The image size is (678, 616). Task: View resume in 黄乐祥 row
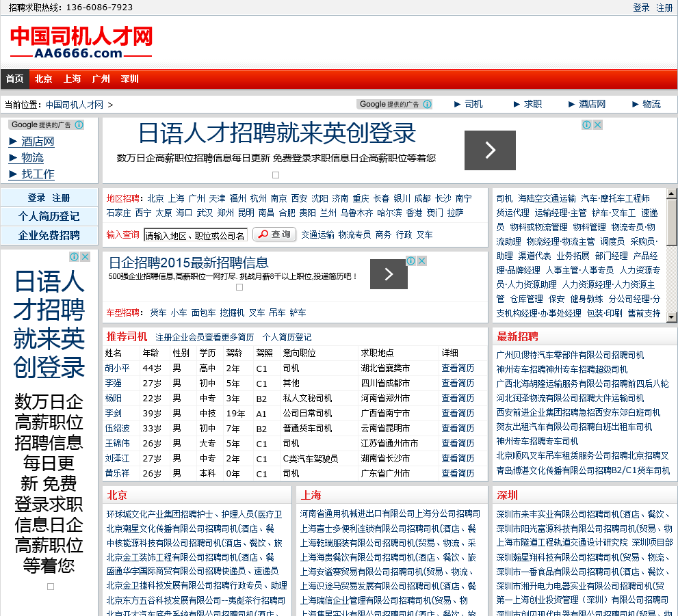click(x=458, y=473)
